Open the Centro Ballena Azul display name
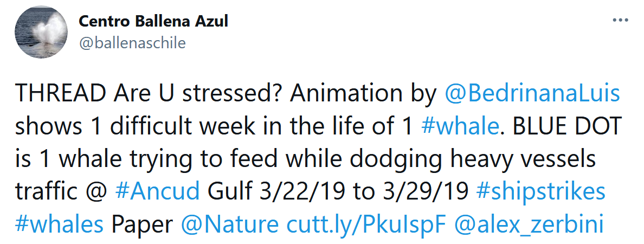Screen dimensions: 644x244 tap(153, 22)
